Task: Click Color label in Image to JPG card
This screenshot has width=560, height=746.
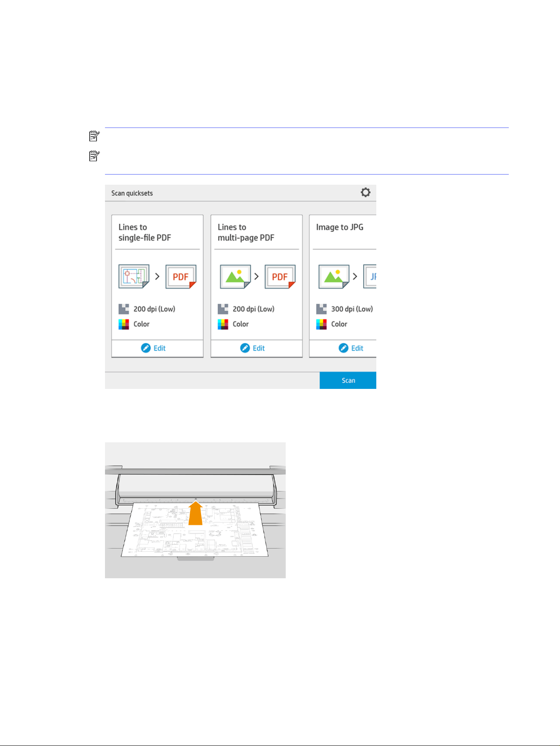Action: (x=339, y=324)
